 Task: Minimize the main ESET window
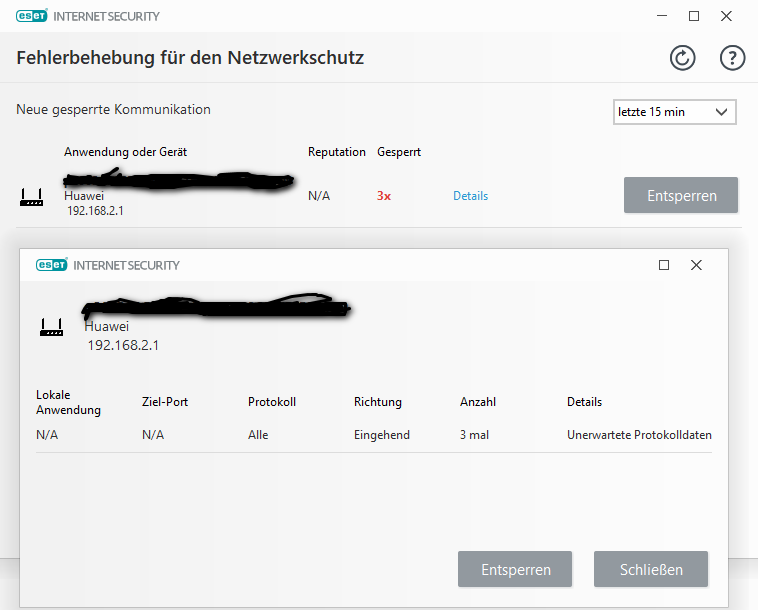pyautogui.click(x=662, y=16)
